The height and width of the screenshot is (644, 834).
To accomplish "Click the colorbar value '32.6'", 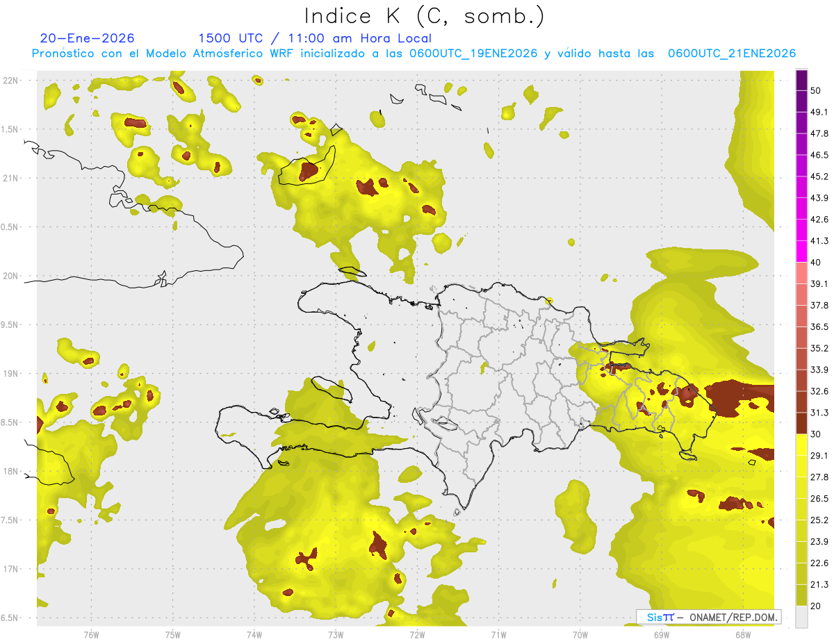I will tap(819, 391).
